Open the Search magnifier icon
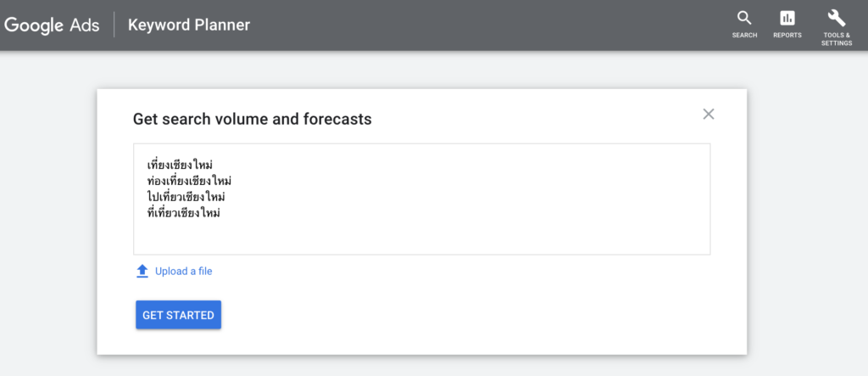868x376 pixels. coord(744,19)
